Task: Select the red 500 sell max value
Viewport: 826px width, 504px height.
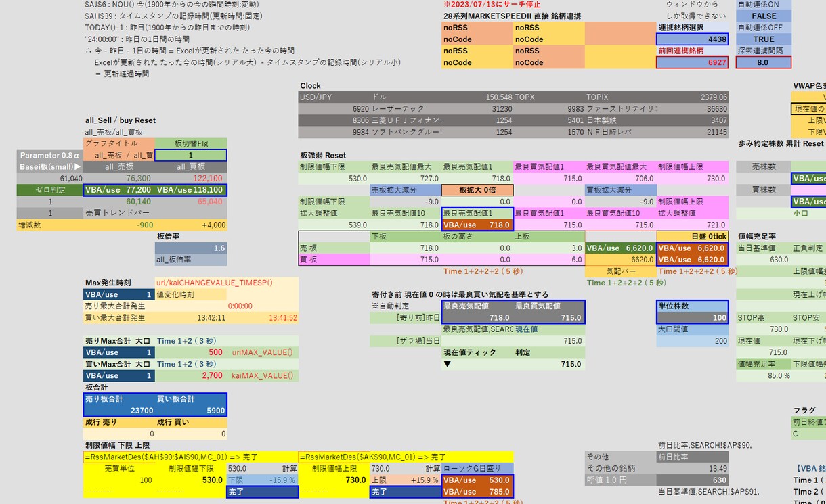Action: tap(191, 352)
